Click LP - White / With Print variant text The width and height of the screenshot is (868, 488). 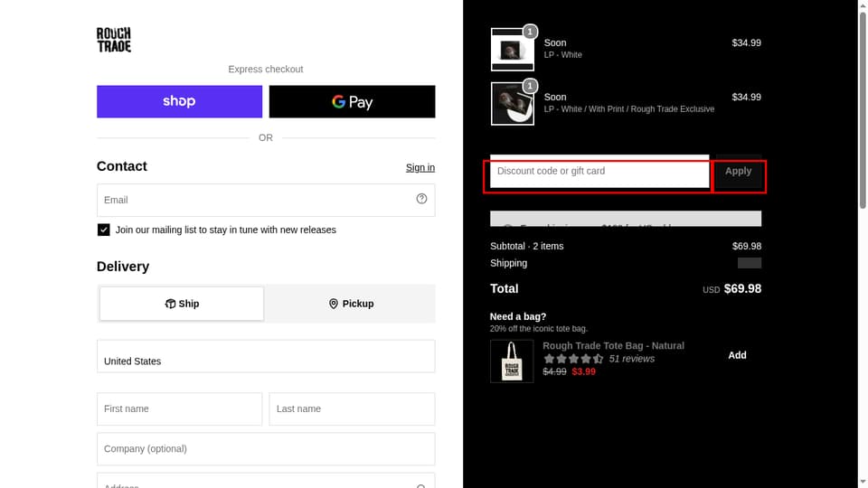629,109
